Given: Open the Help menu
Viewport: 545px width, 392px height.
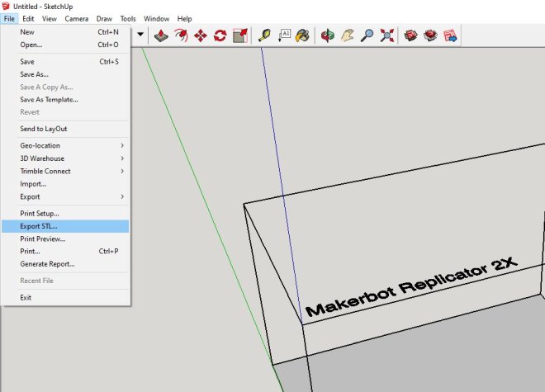Looking at the screenshot, I should 184,19.
